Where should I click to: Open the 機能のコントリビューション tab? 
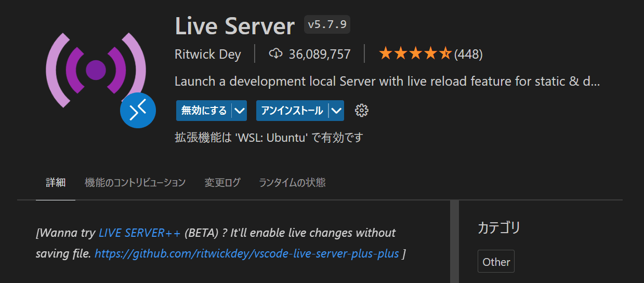tap(135, 183)
